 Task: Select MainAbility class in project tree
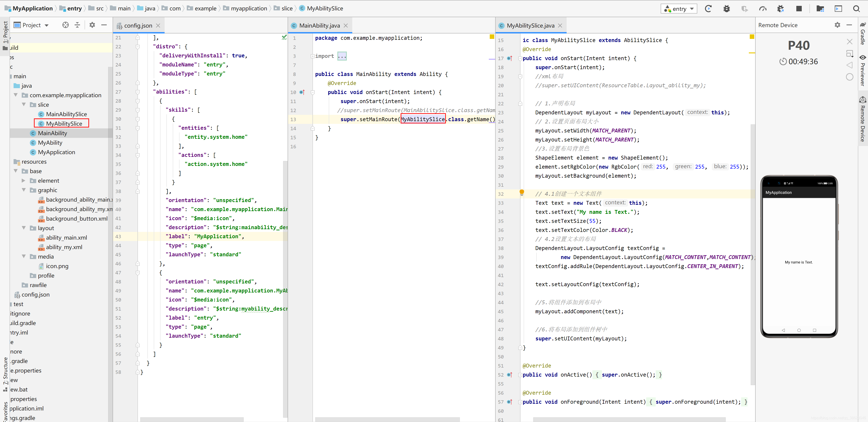tap(52, 133)
